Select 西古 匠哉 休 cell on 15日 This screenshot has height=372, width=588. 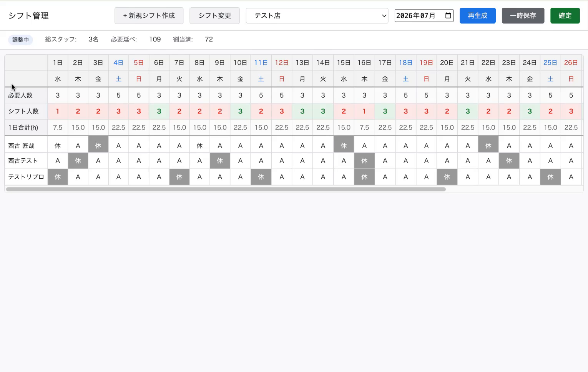point(344,146)
